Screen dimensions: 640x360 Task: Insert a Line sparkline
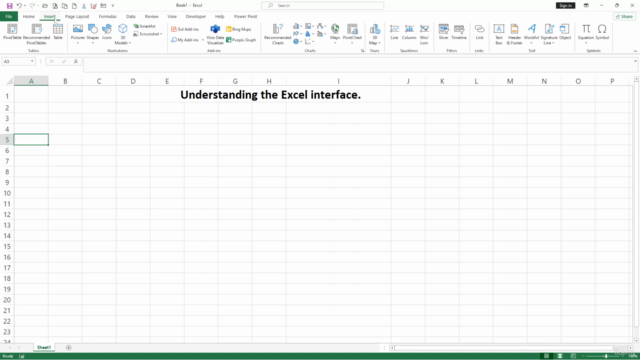click(x=394, y=32)
